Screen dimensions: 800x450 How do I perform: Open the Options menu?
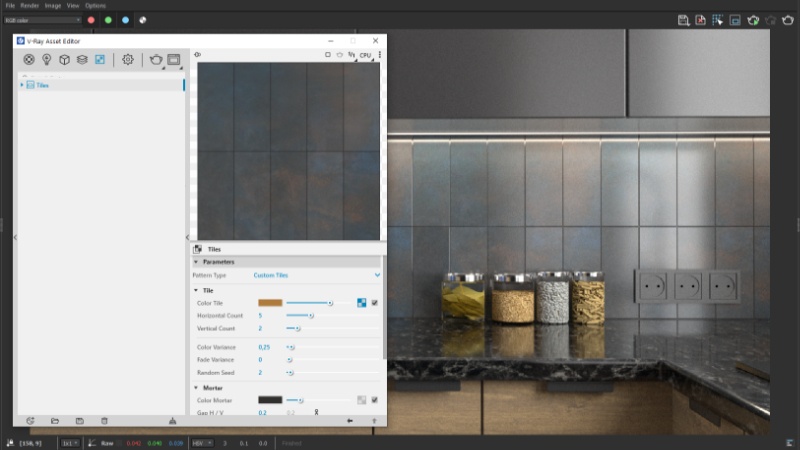[x=95, y=6]
